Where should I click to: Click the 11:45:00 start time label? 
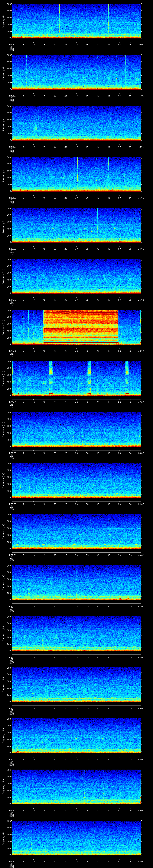[x=12, y=861]
